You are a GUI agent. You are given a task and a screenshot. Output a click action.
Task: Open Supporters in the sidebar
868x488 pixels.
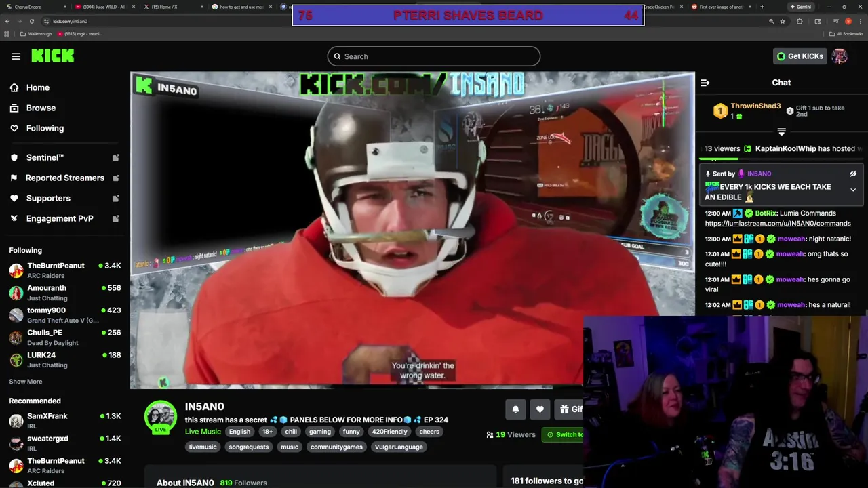[48, 198]
